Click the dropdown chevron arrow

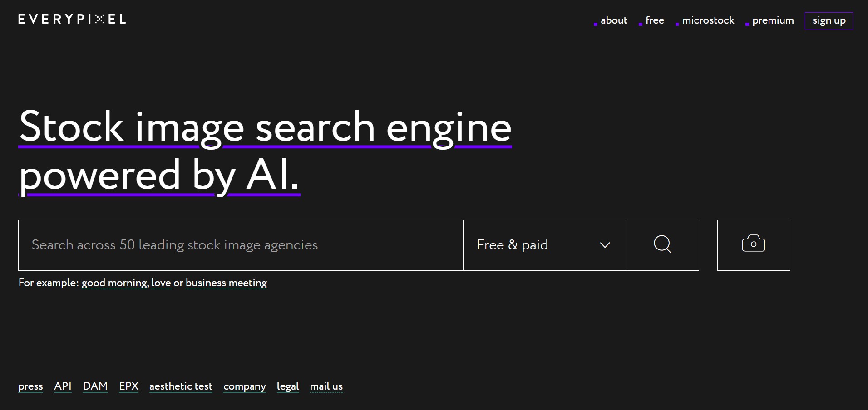[x=605, y=245]
